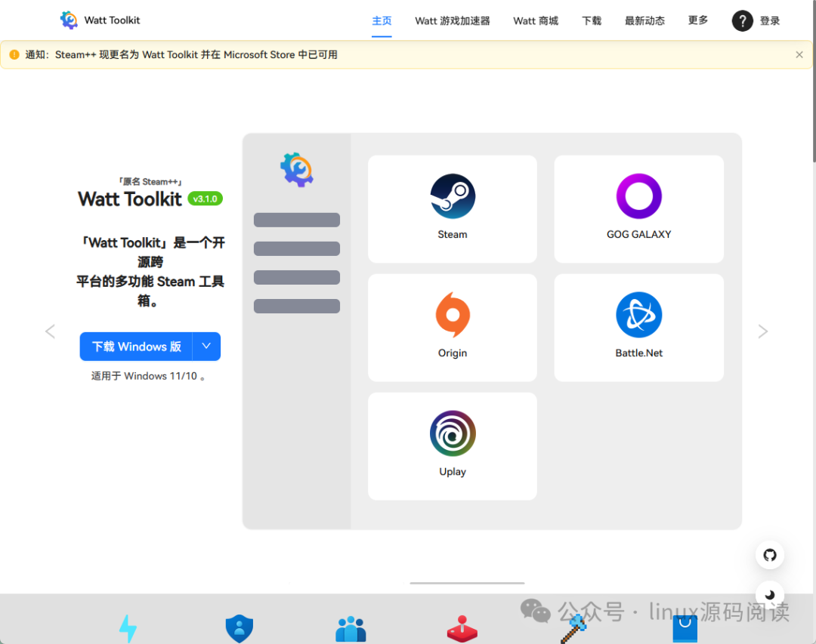Image resolution: width=816 pixels, height=644 pixels.
Task: Open 最新动态 page
Action: [644, 21]
